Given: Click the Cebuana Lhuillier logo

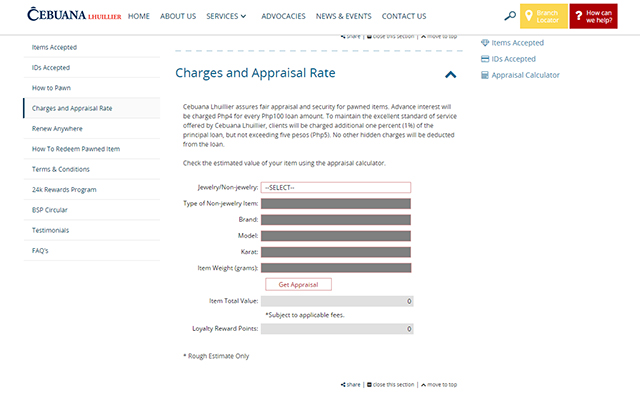Looking at the screenshot, I should pyautogui.click(x=74, y=15).
